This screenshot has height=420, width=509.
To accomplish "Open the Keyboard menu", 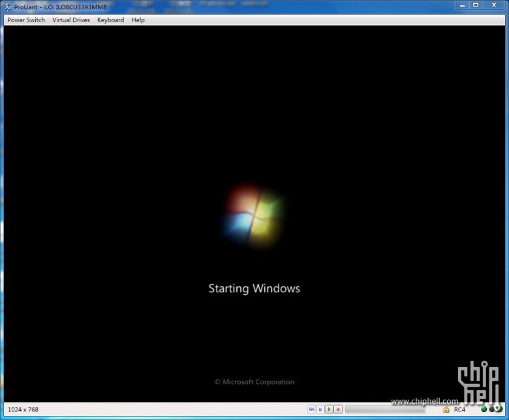I will click(x=110, y=20).
